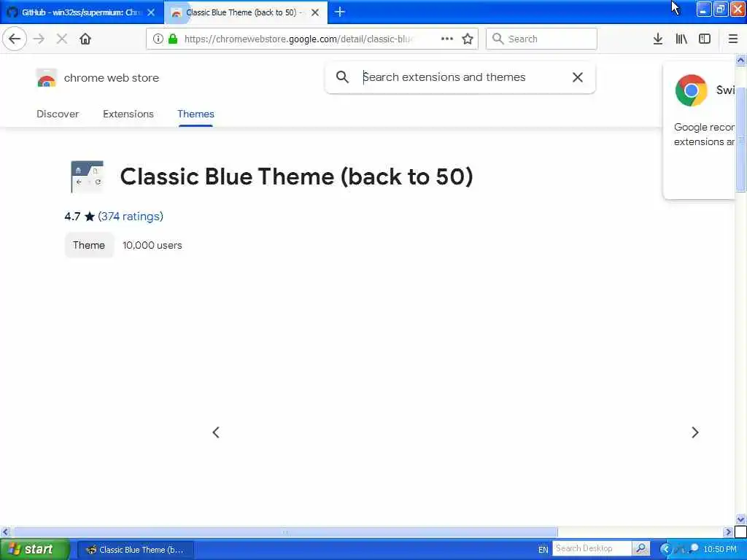This screenshot has width=747, height=560.
Task: Expand hidden system tray icons
Action: pos(665,549)
